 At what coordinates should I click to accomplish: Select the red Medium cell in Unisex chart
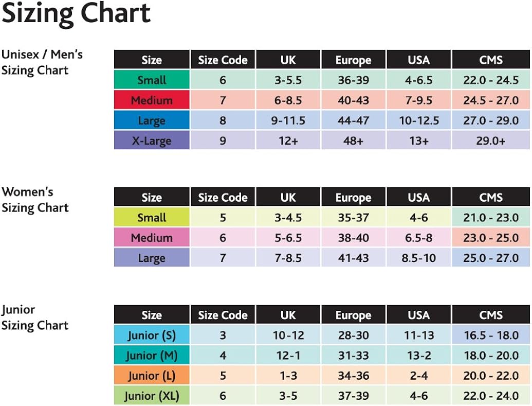[152, 100]
